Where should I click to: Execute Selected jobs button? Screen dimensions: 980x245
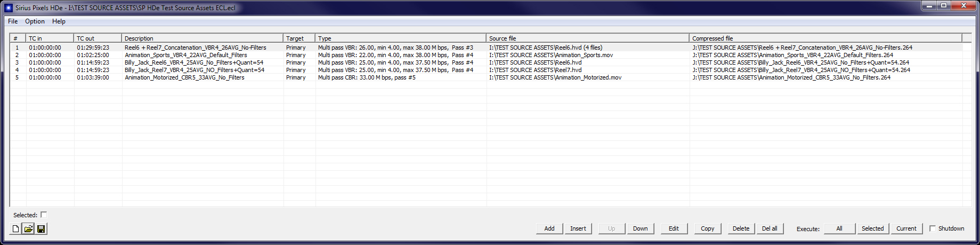click(873, 228)
